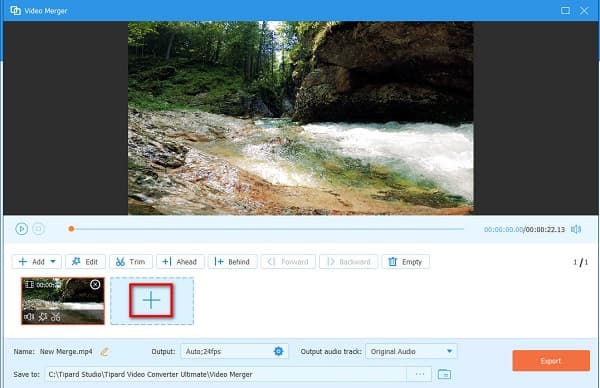Screen dimensions: 600x388
Task: Add a clip with the plus placeholder
Action: click(151, 300)
